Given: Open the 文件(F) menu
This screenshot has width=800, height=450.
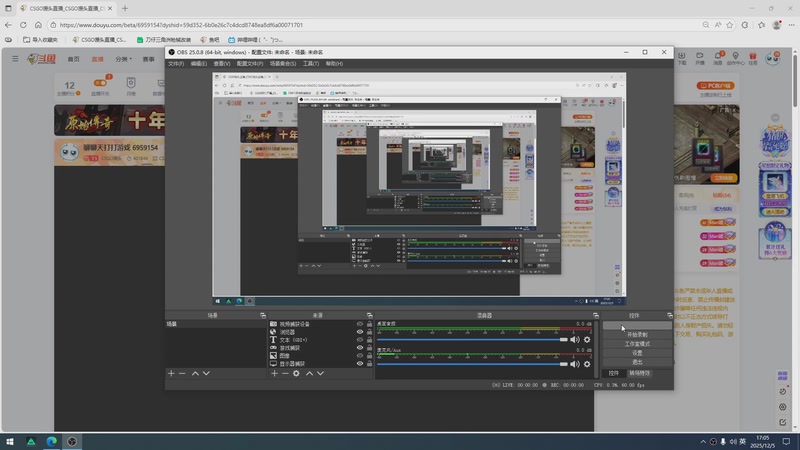Looking at the screenshot, I should coord(176,63).
